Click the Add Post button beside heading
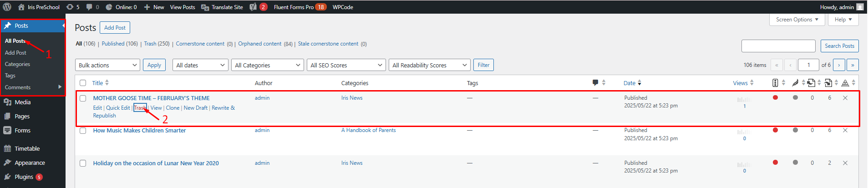The width and height of the screenshot is (868, 188). pos(115,28)
